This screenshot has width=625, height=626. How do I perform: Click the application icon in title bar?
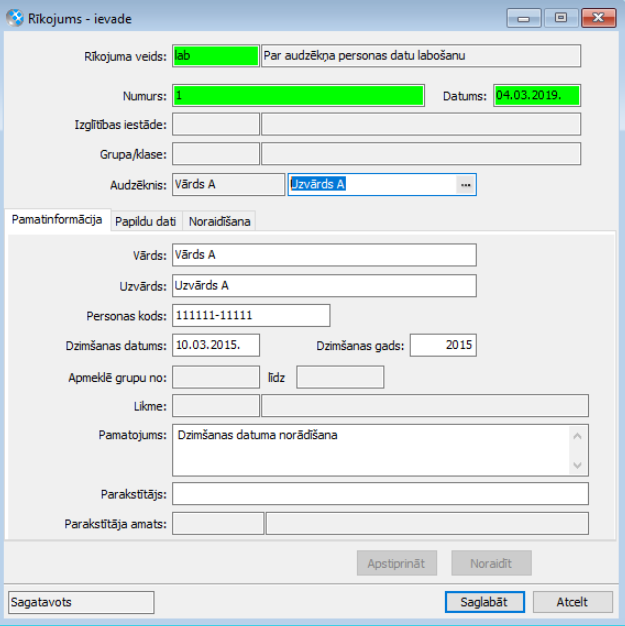(15, 18)
